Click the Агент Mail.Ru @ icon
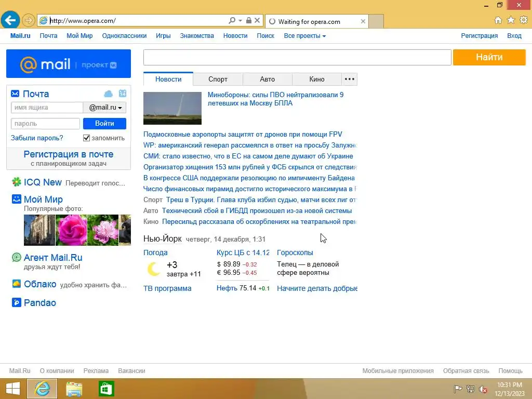 click(16, 258)
